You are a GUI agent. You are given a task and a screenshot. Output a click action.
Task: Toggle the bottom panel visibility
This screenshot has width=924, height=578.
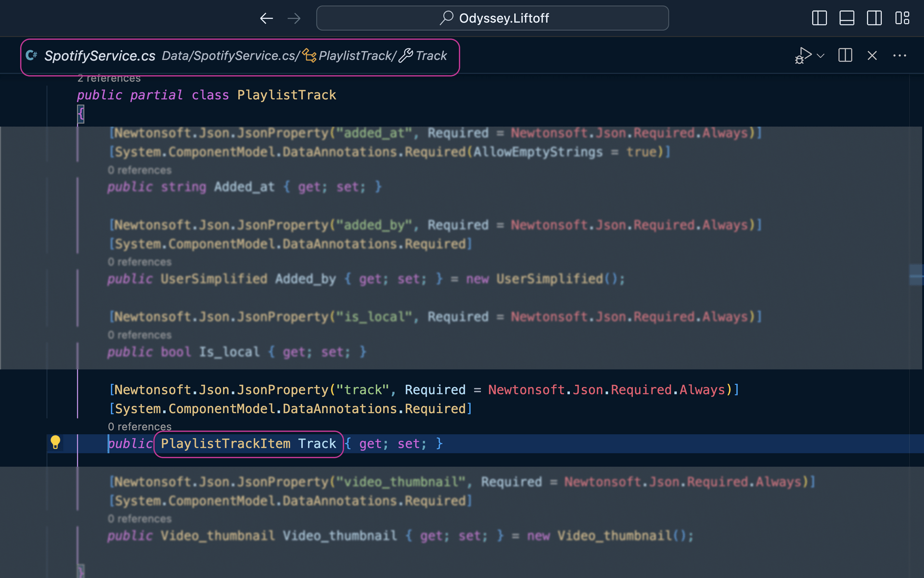847,18
